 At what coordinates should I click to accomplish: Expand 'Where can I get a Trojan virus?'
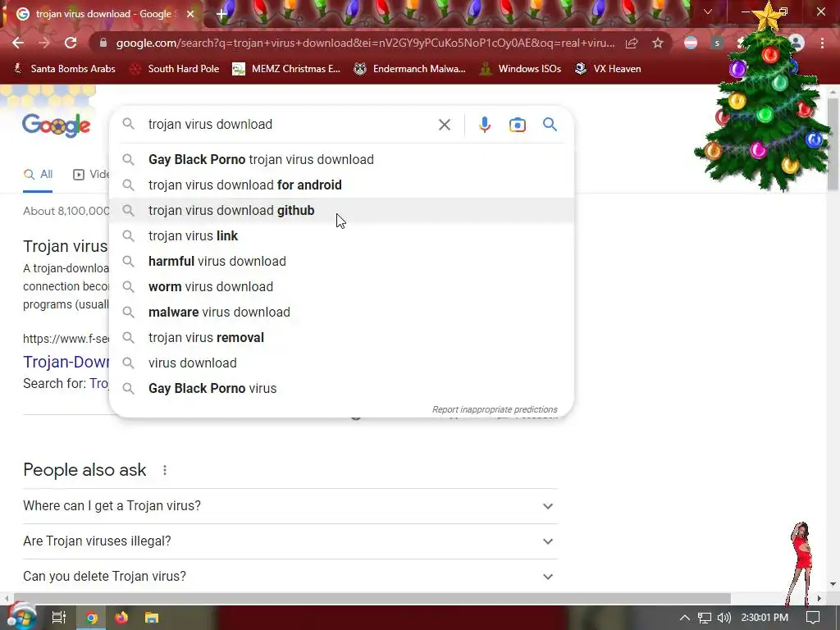290,505
